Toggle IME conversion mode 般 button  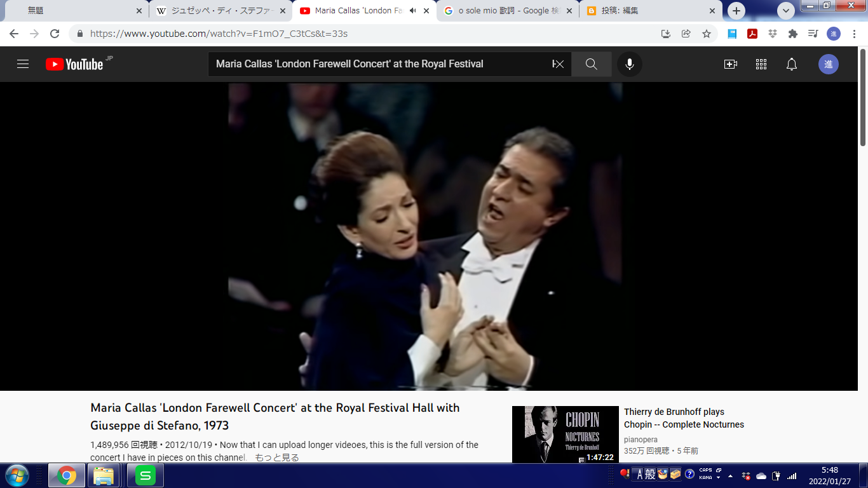pyautogui.click(x=649, y=474)
